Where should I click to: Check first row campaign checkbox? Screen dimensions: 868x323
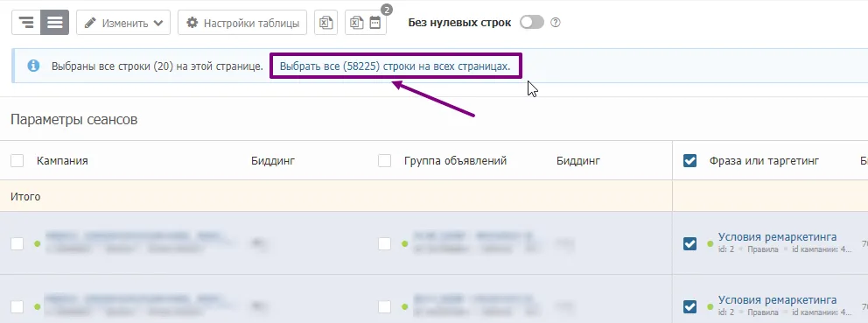[x=17, y=243]
